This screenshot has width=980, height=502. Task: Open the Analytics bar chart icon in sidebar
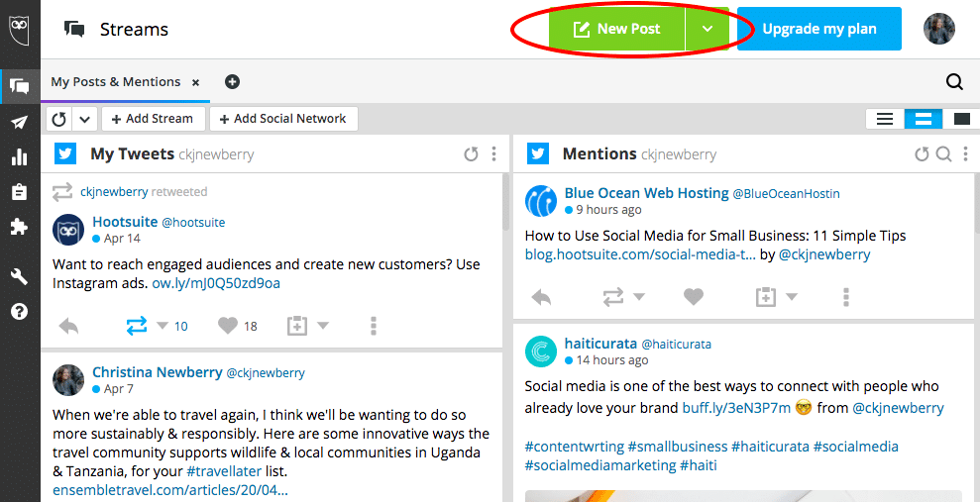(x=19, y=156)
